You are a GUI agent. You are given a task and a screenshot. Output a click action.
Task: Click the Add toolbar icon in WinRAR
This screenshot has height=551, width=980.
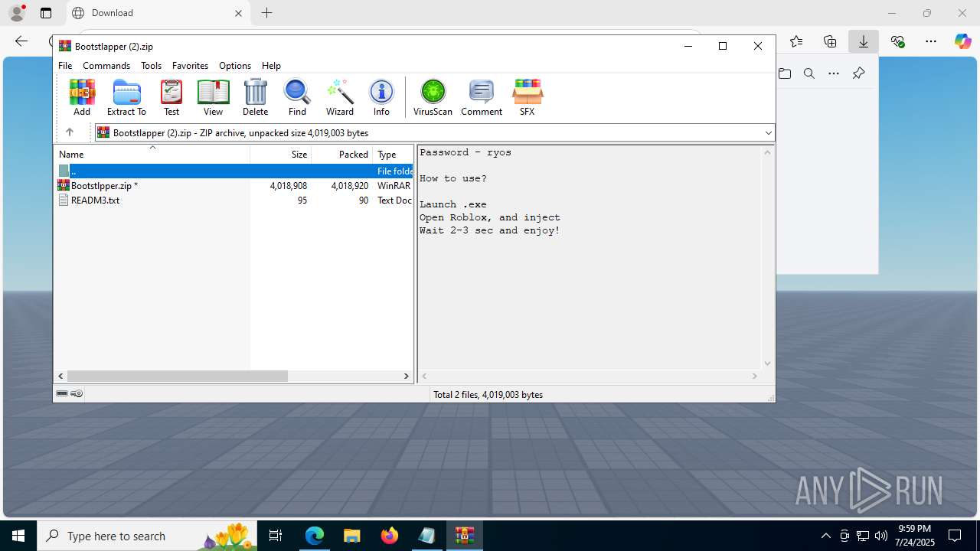(82, 97)
